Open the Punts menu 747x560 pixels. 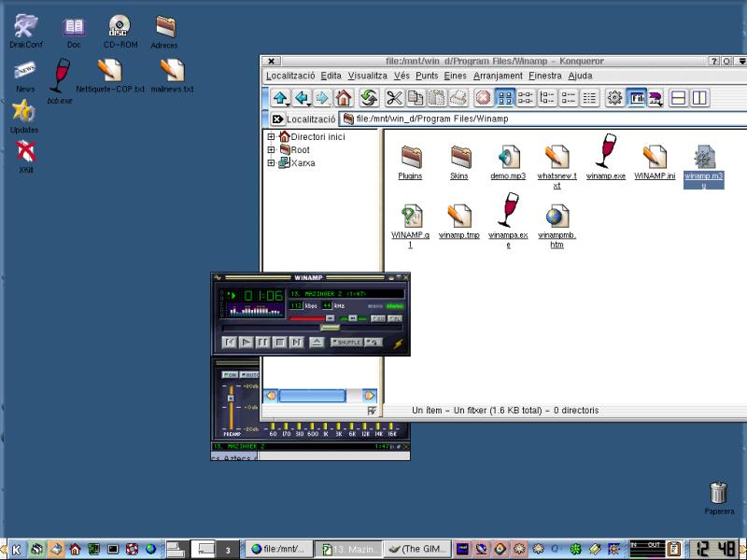pos(427,76)
